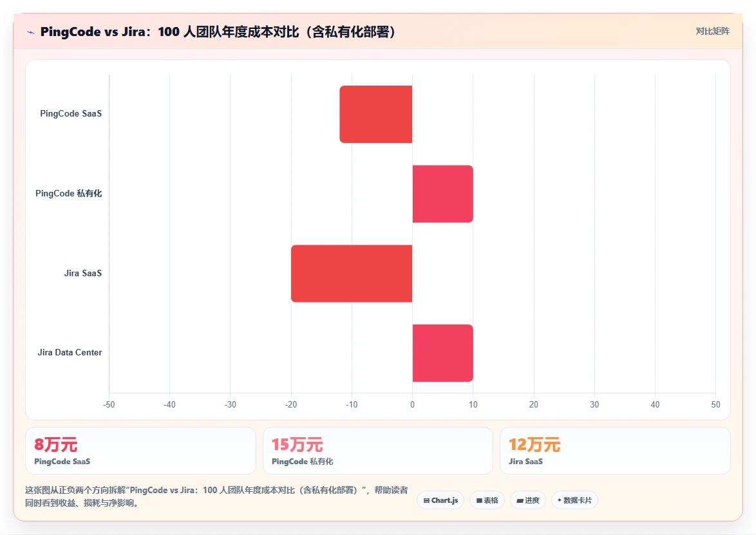This screenshot has width=756, height=535.
Task: Click the -40 tick on x-axis
Action: pos(170,404)
